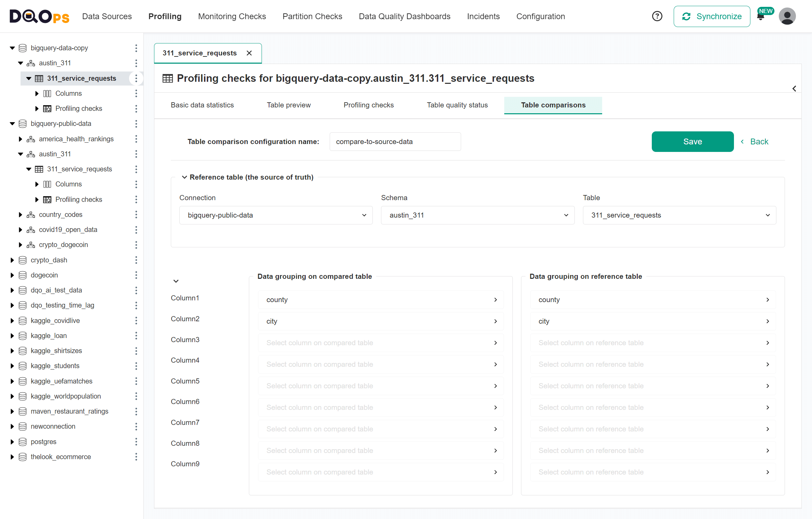Viewport: 812px width, 519px height.
Task: Save the table comparison configuration
Action: click(693, 142)
